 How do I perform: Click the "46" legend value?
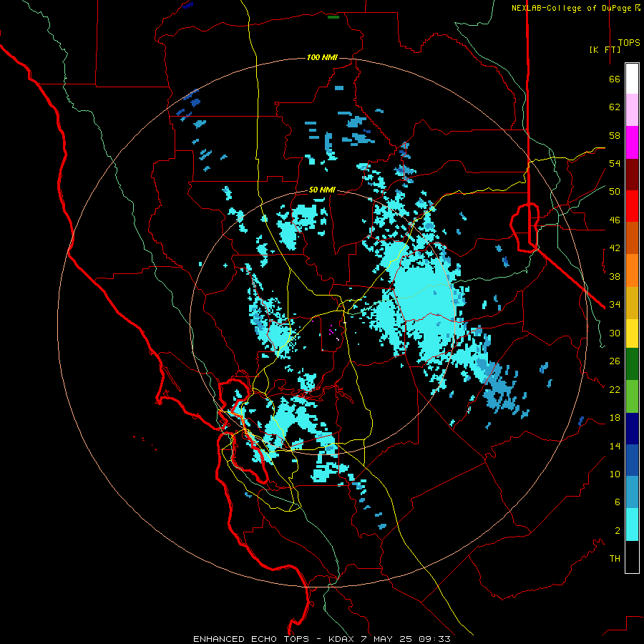pyautogui.click(x=615, y=220)
